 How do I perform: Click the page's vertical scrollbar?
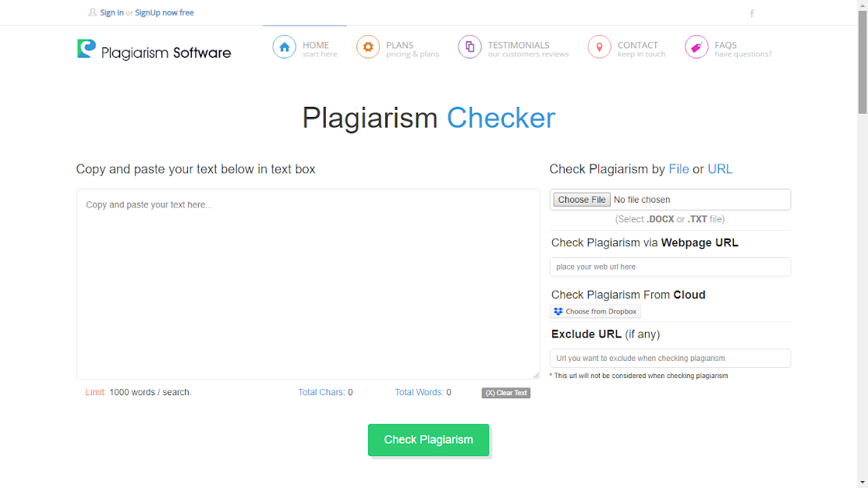863,244
